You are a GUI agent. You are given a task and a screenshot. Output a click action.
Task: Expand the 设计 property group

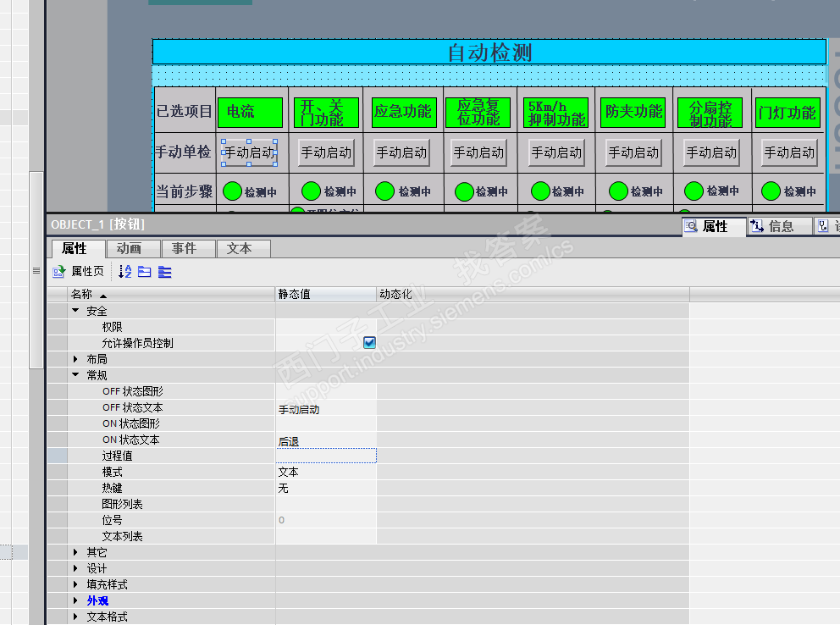click(x=75, y=567)
